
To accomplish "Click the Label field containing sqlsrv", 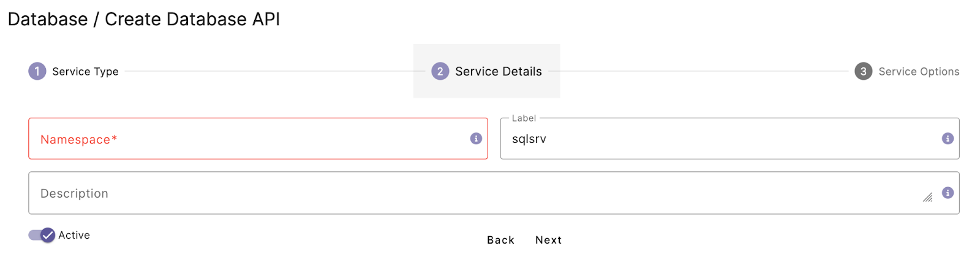I will coord(729,139).
